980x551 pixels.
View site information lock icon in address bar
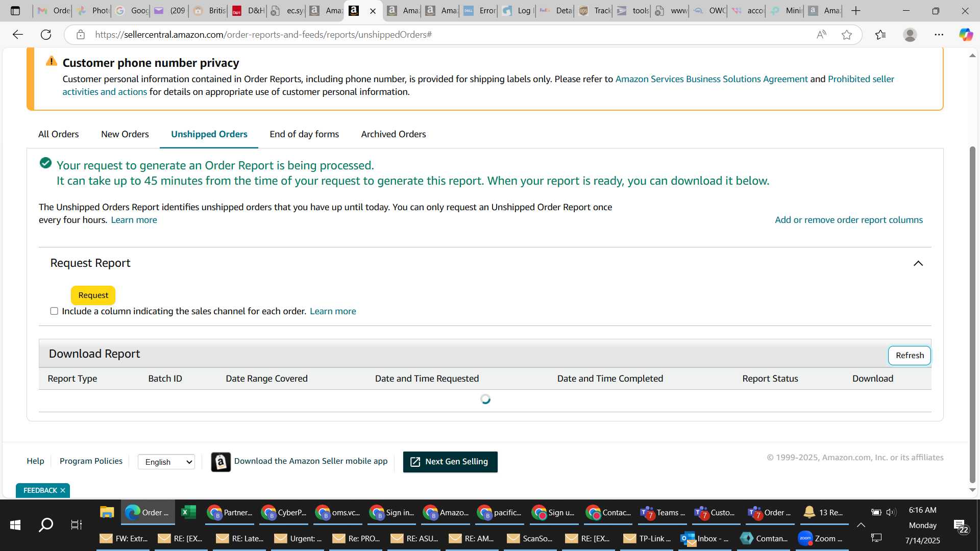pyautogui.click(x=80, y=35)
